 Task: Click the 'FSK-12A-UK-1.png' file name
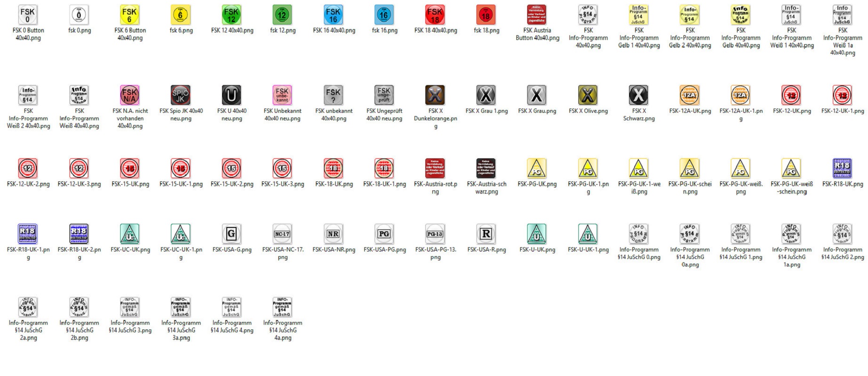pos(741,115)
